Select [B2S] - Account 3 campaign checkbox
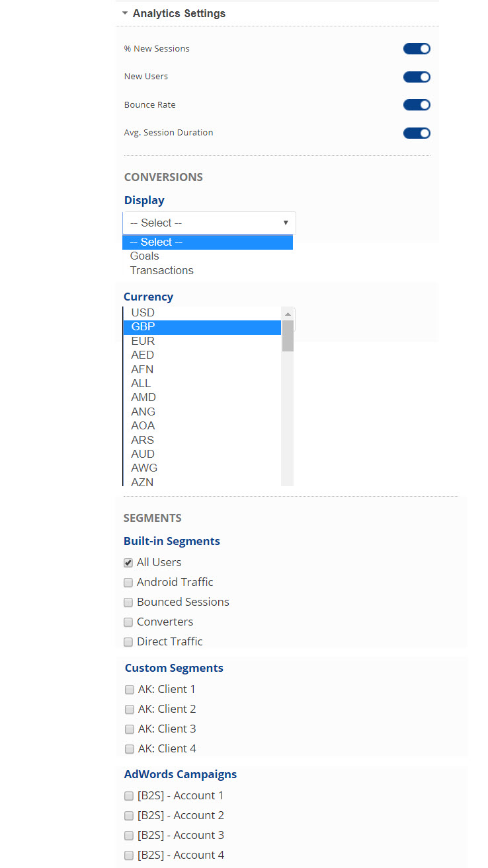Screen dimensions: 488x868 coord(129,836)
